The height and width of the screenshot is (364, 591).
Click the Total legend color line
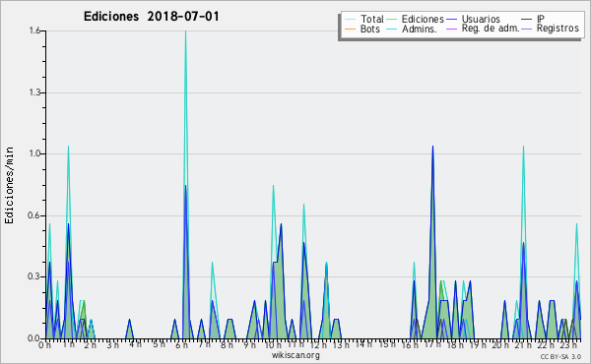click(350, 20)
